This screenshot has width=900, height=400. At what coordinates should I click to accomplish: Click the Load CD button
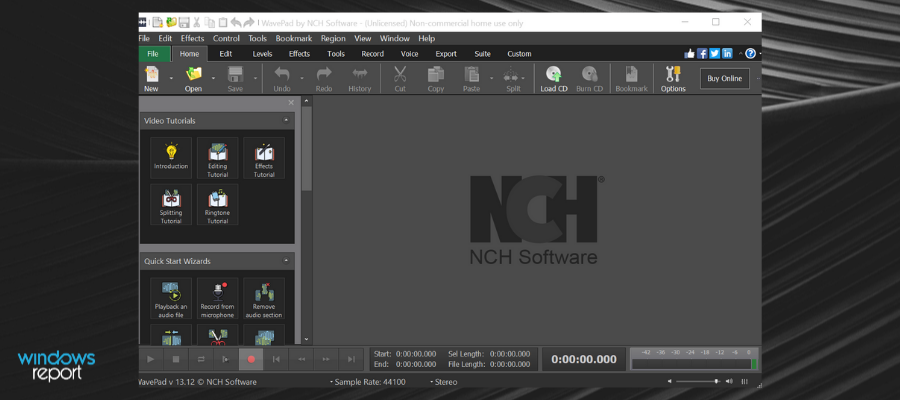click(554, 78)
